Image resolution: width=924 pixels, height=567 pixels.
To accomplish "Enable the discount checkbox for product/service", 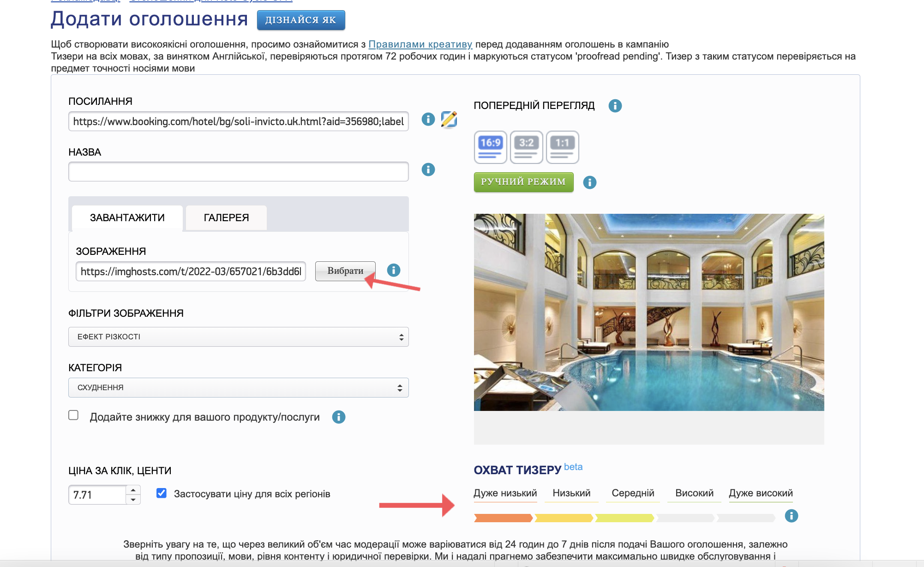I will tap(73, 415).
